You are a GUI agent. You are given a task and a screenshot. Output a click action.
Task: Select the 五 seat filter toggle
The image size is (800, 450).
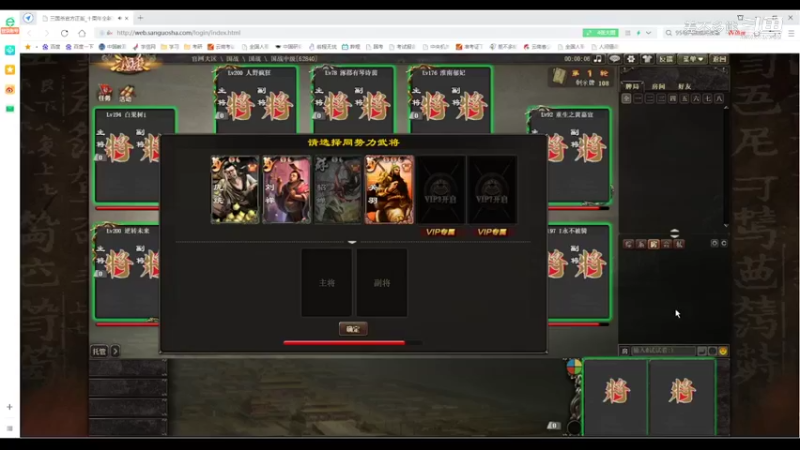click(685, 98)
